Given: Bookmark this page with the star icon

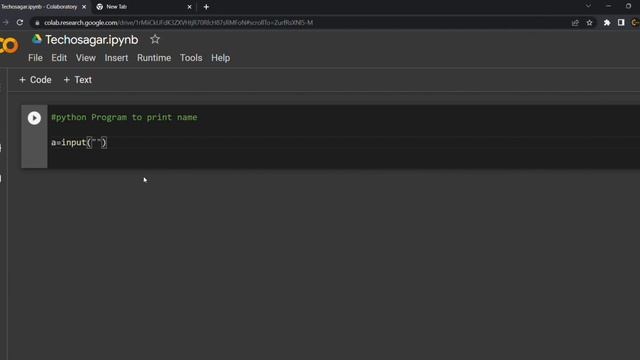Looking at the screenshot, I should tap(589, 23).
